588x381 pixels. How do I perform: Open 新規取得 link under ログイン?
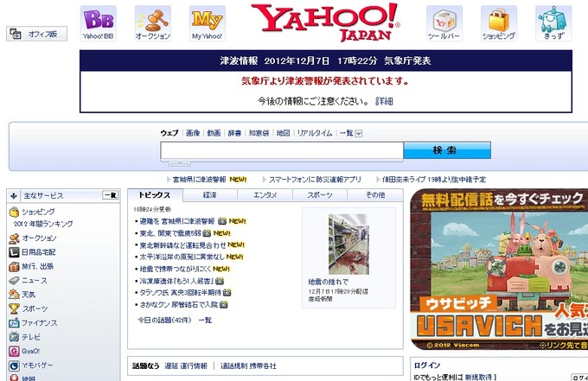(x=478, y=377)
